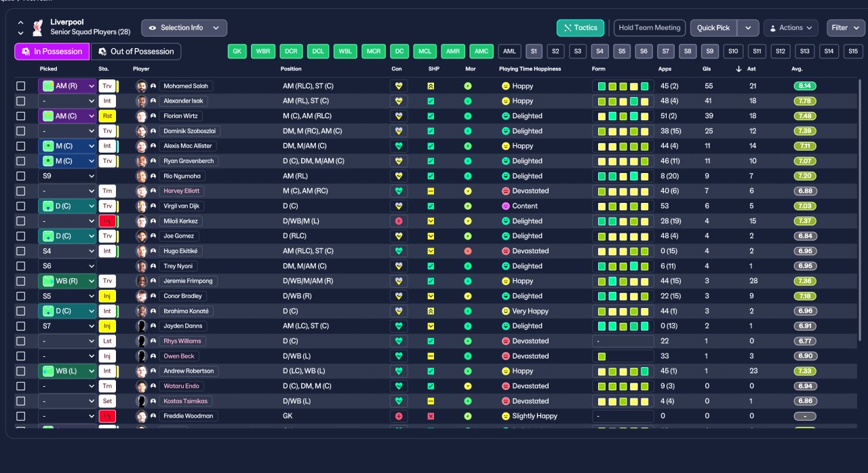Sort by the Ast column header
This screenshot has height=473, width=868.
(x=753, y=69)
